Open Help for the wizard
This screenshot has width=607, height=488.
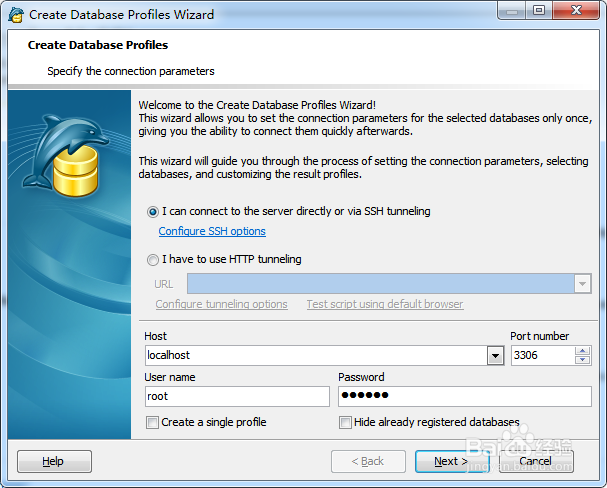(54, 461)
